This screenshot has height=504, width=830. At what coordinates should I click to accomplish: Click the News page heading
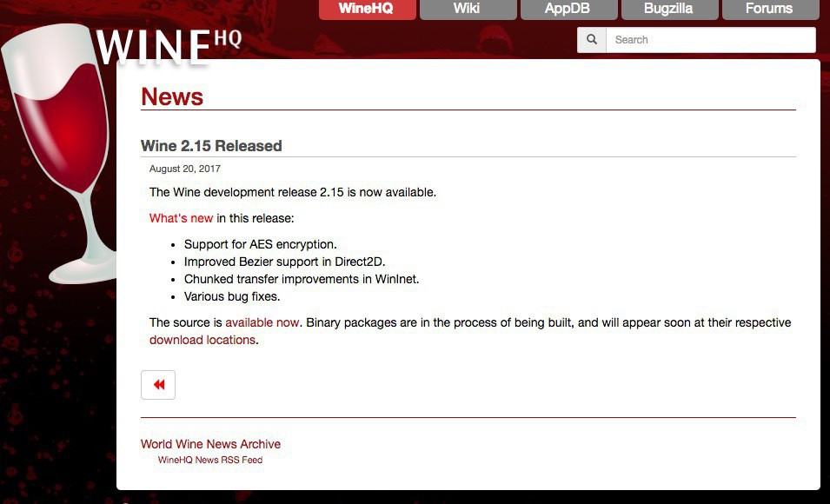pos(172,96)
